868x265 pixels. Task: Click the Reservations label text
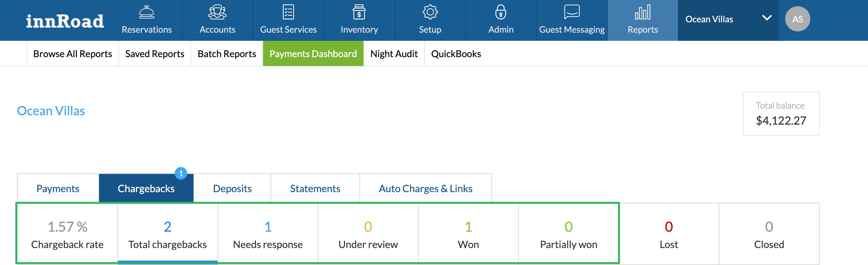coord(146,30)
